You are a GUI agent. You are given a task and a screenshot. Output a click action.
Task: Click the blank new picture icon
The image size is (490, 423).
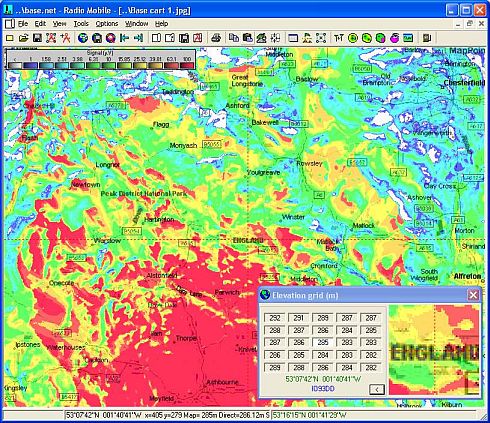156,38
